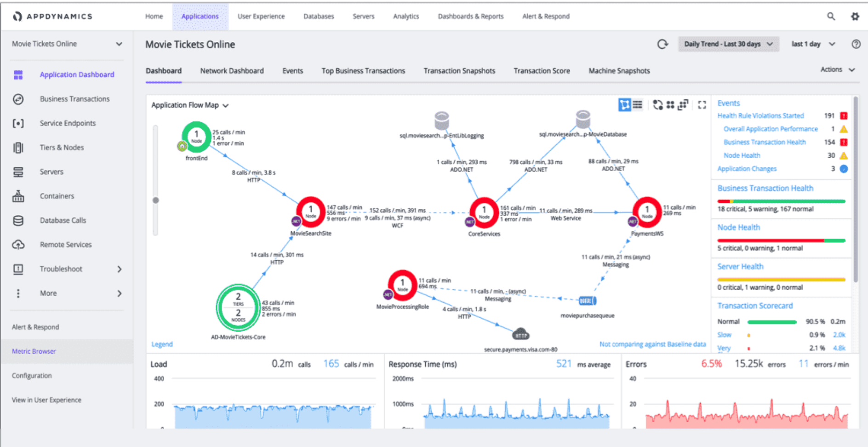The image size is (868, 447).
Task: Click the refresh icon beside Daily Trend
Action: (662, 44)
